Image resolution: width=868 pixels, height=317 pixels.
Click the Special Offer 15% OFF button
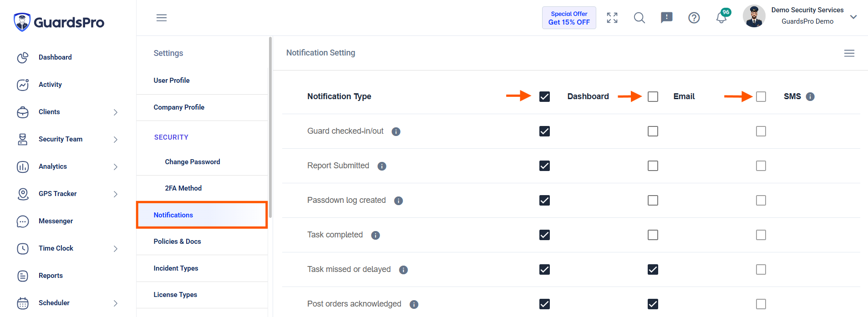point(569,18)
